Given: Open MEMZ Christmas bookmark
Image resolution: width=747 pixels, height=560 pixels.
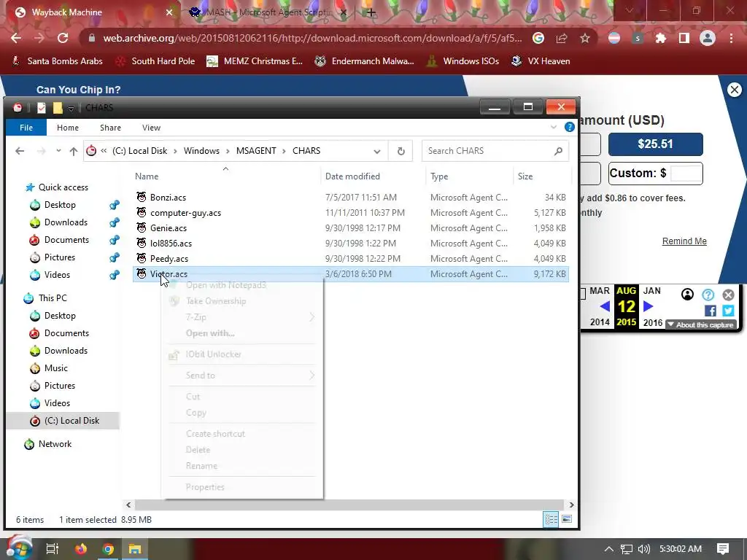Looking at the screenshot, I should pos(255,61).
